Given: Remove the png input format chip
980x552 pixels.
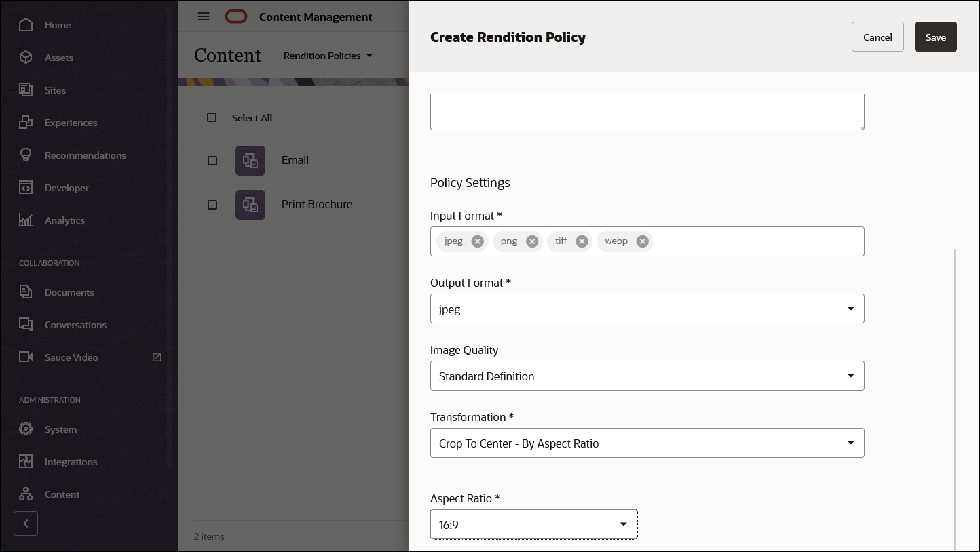Looking at the screenshot, I should [x=532, y=241].
